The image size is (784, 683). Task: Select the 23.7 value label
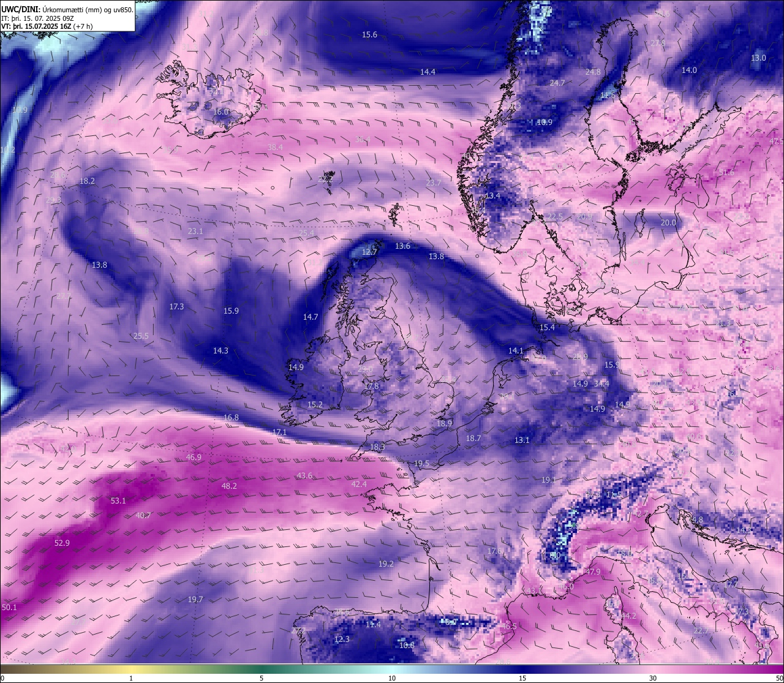click(x=433, y=183)
